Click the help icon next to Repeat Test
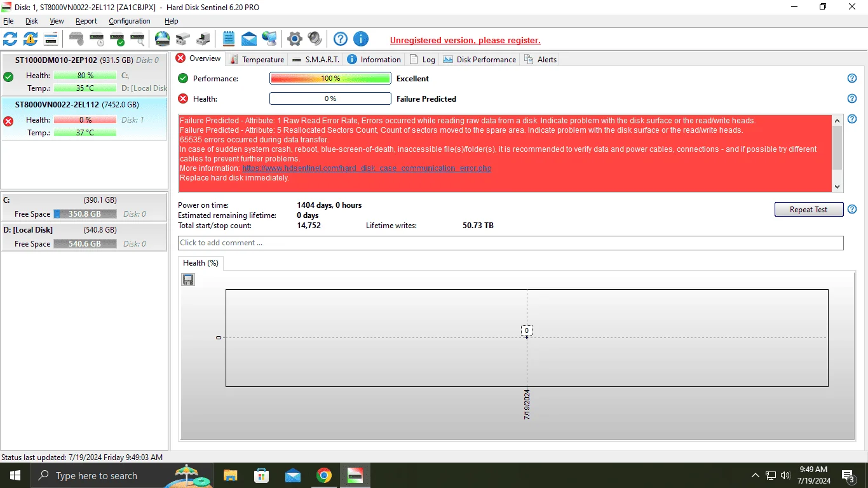 (852, 209)
